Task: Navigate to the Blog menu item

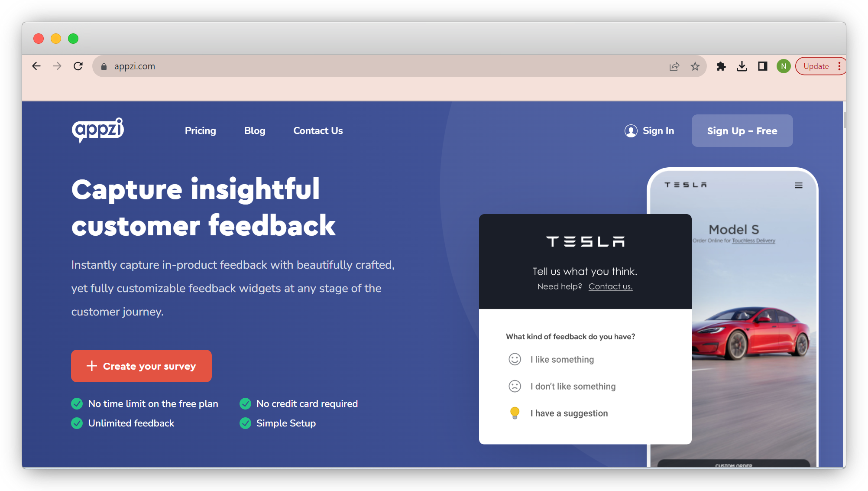Action: (x=255, y=130)
